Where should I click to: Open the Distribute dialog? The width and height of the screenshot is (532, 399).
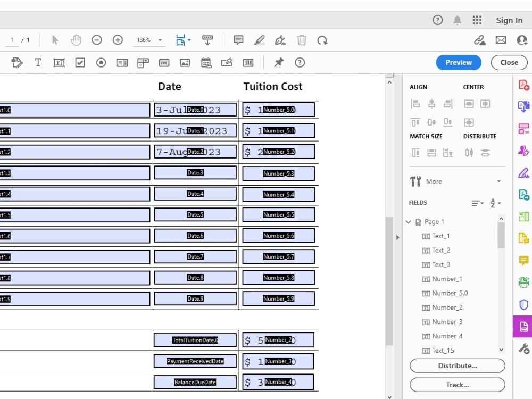click(456, 365)
